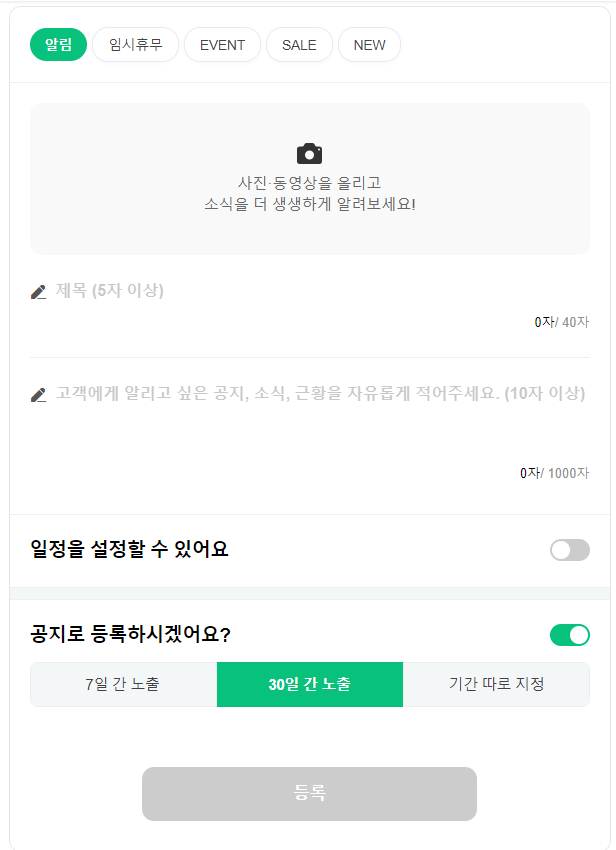This screenshot has width=616, height=850.
Task: Switch to the 임시휴무 category tab
Action: 136,44
